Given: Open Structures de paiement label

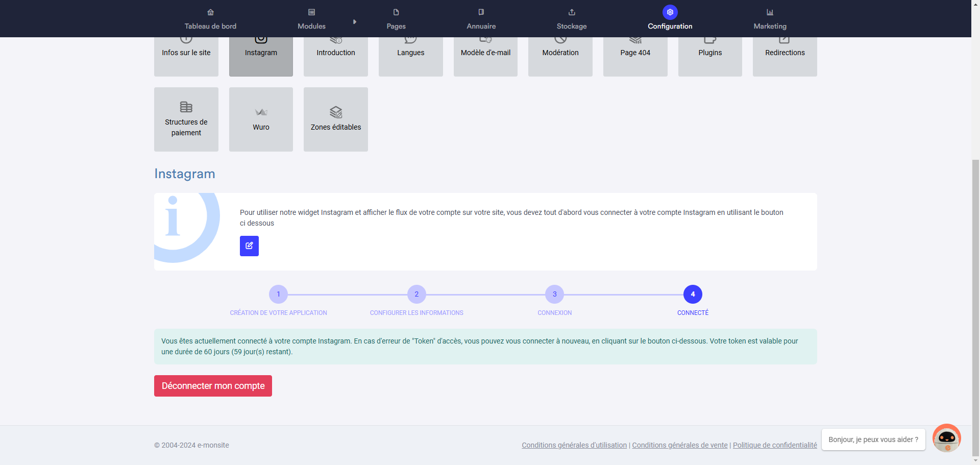Looking at the screenshot, I should [186, 127].
